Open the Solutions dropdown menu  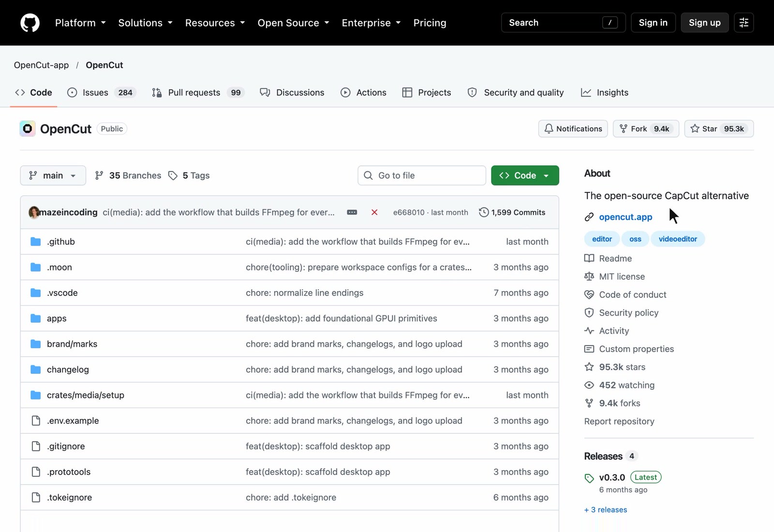point(145,23)
